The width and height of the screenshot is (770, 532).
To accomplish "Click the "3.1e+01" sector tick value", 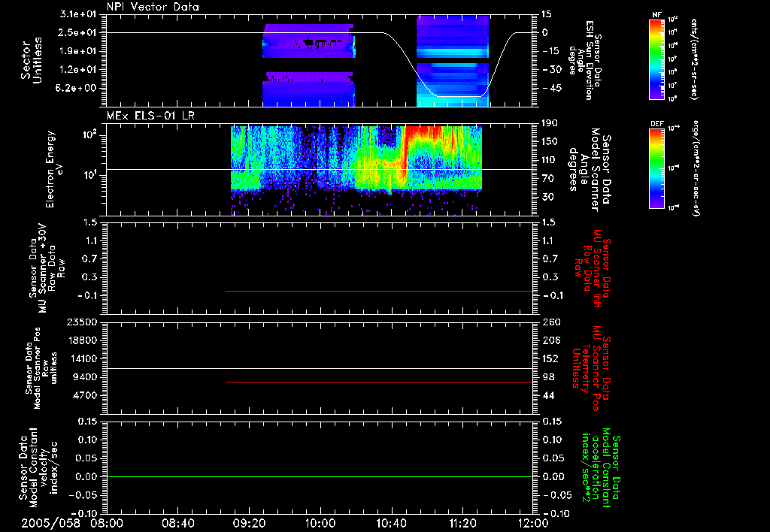I will coord(78,14).
